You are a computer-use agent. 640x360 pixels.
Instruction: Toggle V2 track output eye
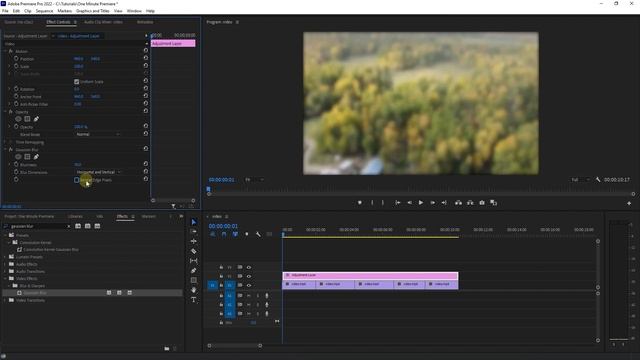tap(249, 276)
